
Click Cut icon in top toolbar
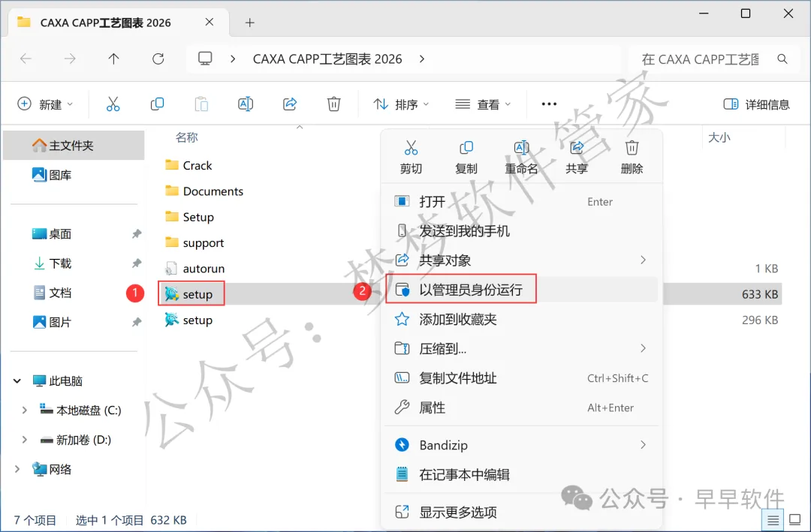113,104
